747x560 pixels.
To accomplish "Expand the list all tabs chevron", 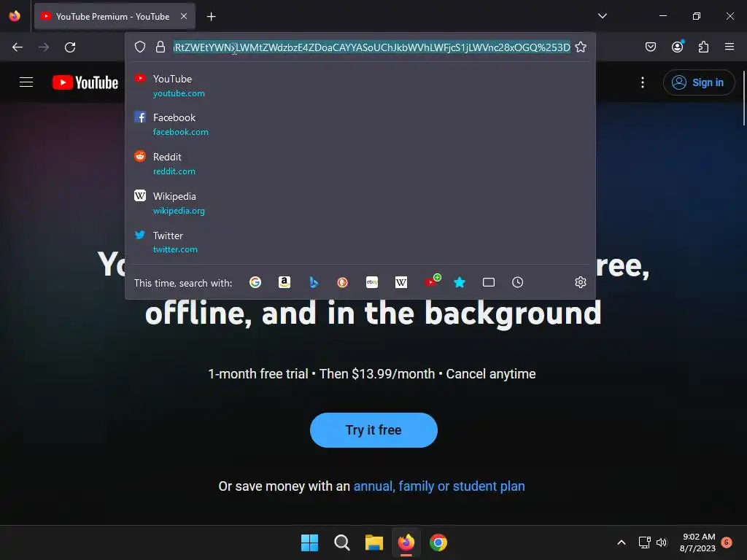I will click(603, 16).
